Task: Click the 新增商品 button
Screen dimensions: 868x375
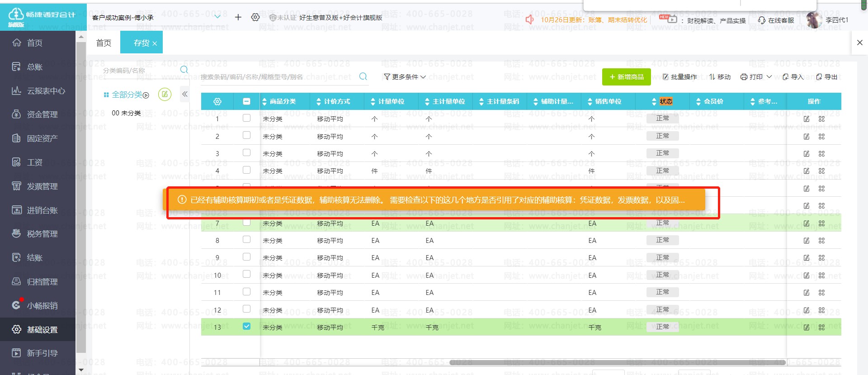Action: tap(626, 77)
